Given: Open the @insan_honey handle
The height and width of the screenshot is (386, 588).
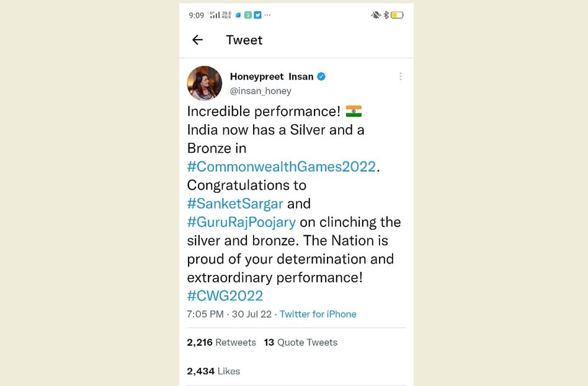Looking at the screenshot, I should pyautogui.click(x=261, y=91).
